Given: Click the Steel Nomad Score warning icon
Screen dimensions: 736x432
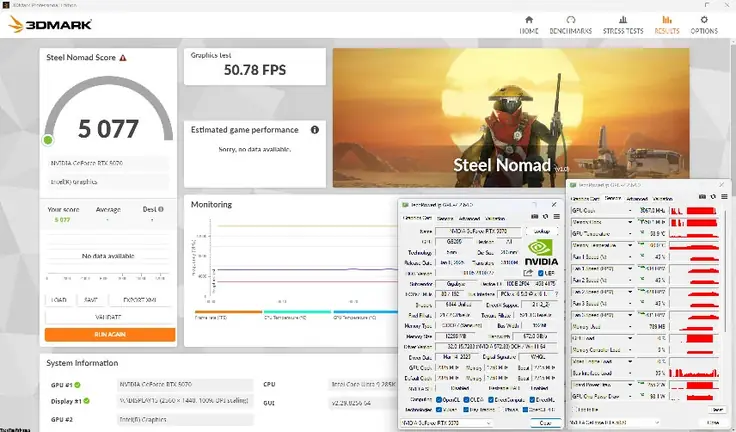Looking at the screenshot, I should (123, 58).
